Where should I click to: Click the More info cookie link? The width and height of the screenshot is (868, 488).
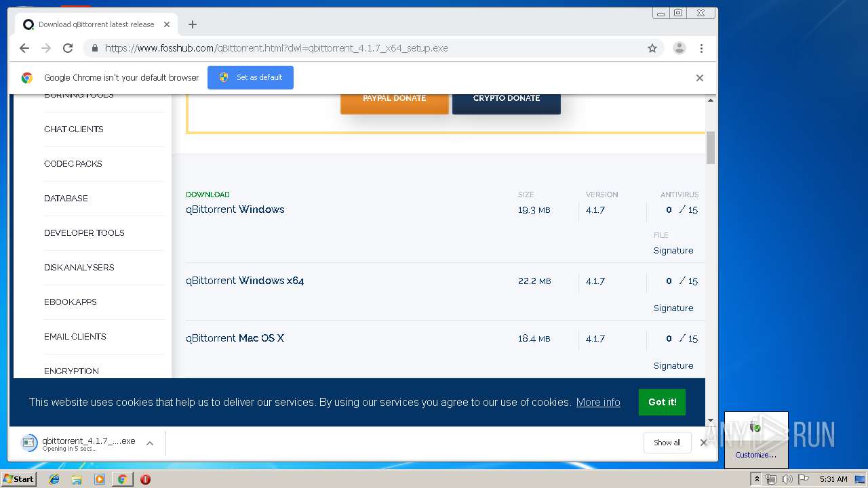tap(598, 403)
